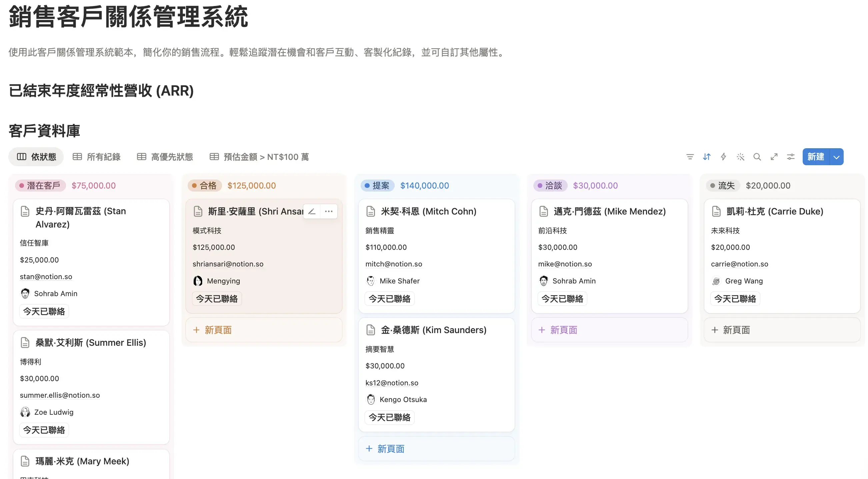Add a new page under the 合格 column
The width and height of the screenshot is (868, 479).
(x=218, y=330)
